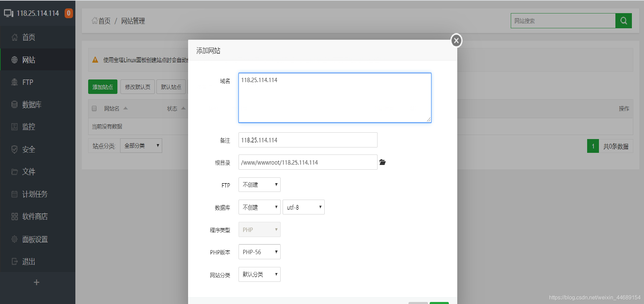Open the 监控 sidebar item

(38, 127)
